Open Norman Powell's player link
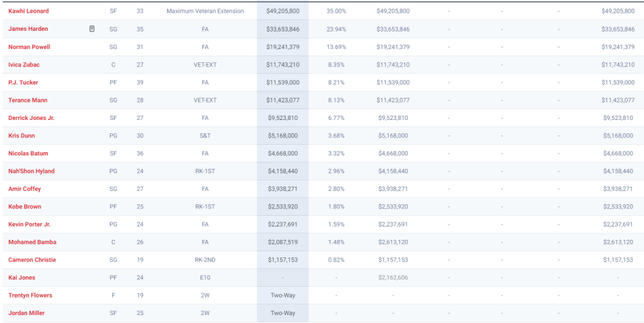644x323 pixels. (x=29, y=47)
